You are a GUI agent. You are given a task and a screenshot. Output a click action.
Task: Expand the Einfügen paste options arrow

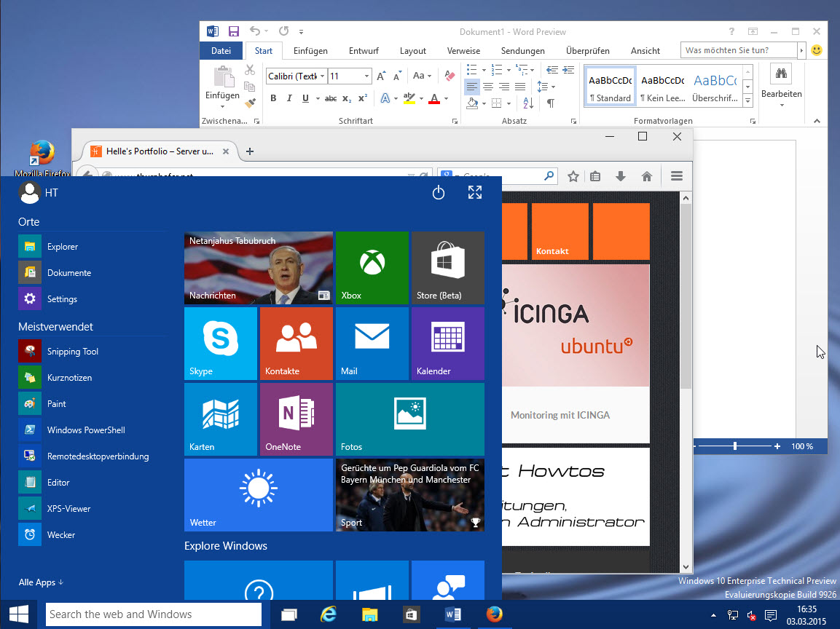222,106
